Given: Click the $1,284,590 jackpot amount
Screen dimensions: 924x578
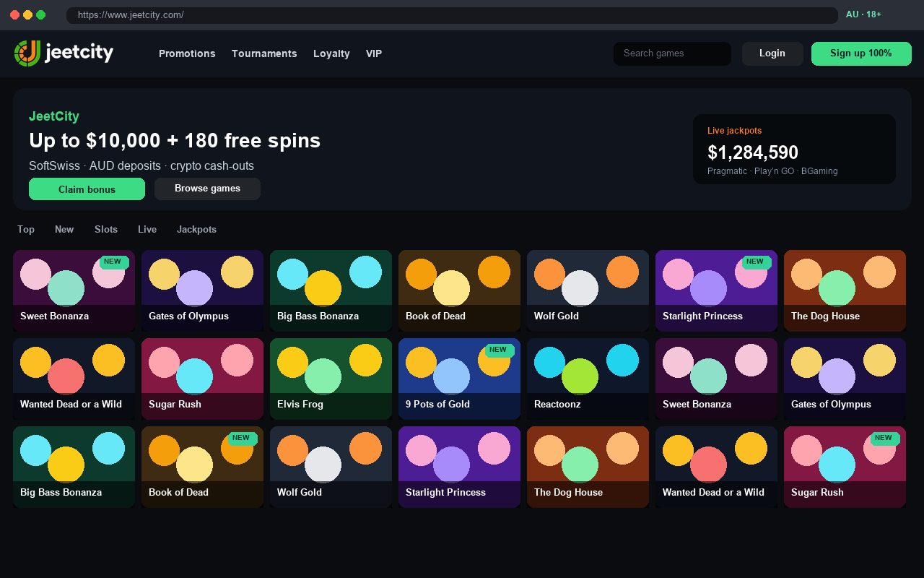Looking at the screenshot, I should tap(753, 152).
